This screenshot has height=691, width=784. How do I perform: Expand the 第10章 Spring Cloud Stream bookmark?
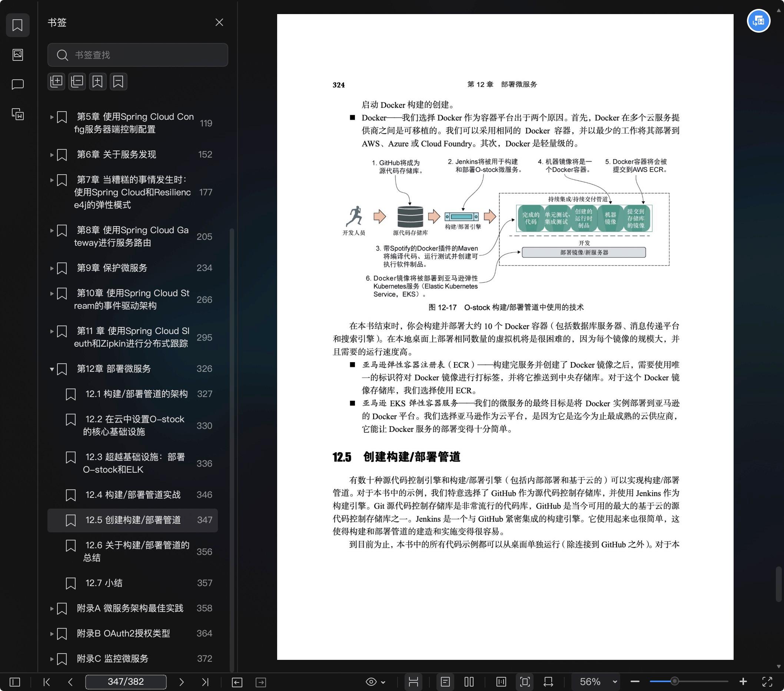[x=52, y=293]
